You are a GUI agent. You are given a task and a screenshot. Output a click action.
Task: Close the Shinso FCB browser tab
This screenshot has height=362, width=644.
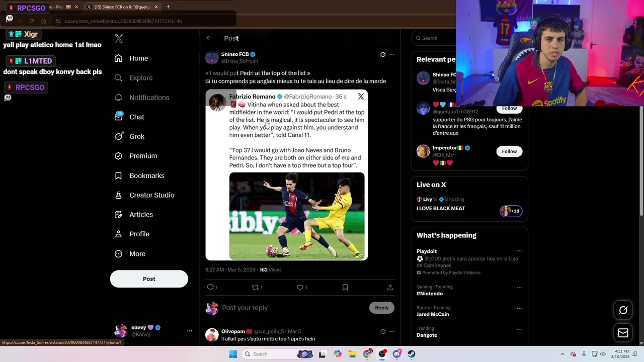coord(156,7)
